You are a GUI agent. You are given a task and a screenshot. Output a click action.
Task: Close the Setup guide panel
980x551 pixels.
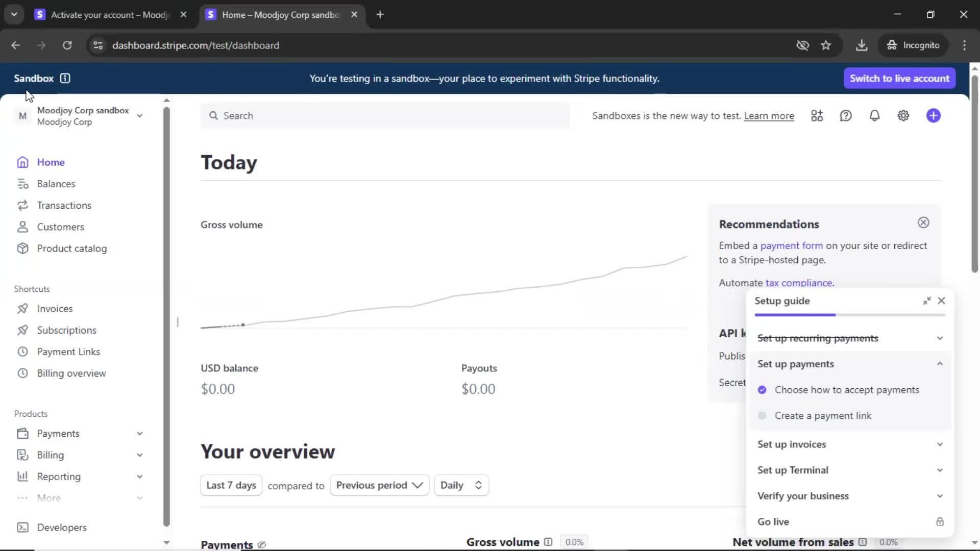click(x=942, y=301)
